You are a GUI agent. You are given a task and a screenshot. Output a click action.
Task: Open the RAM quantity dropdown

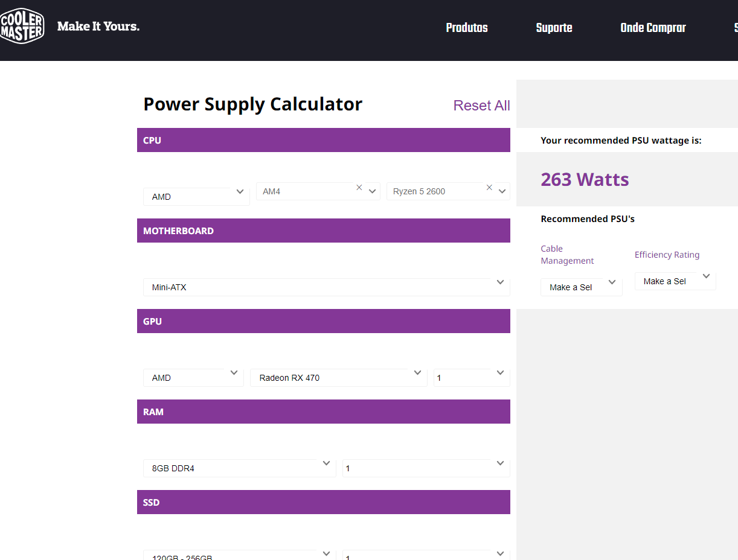point(426,468)
